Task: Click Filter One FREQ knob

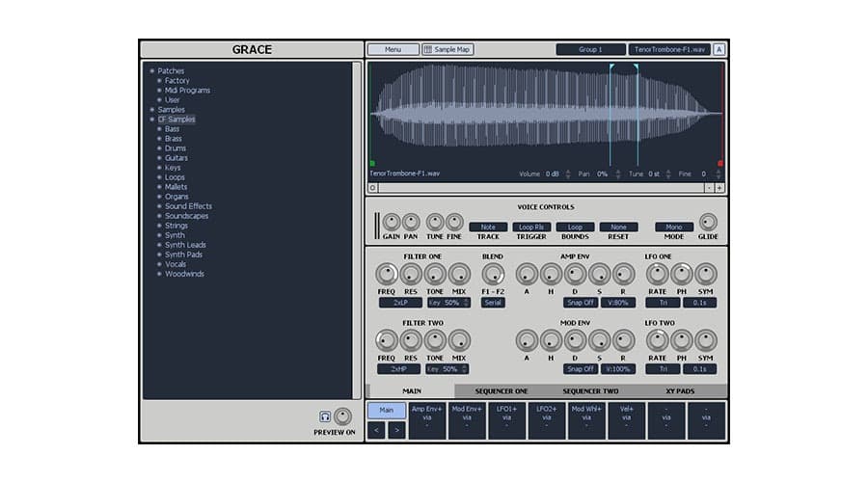Action: point(387,274)
